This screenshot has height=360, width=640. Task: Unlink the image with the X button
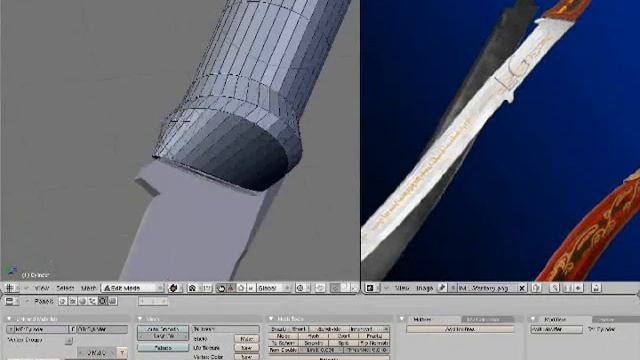click(522, 288)
